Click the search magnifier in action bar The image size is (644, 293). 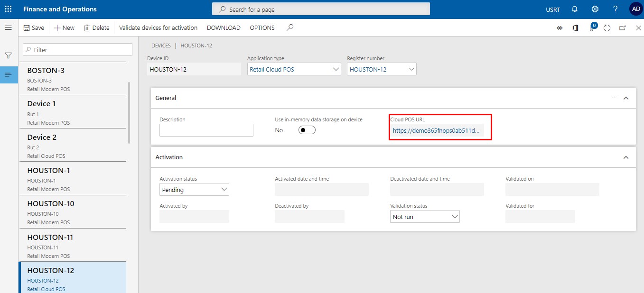pos(290,27)
